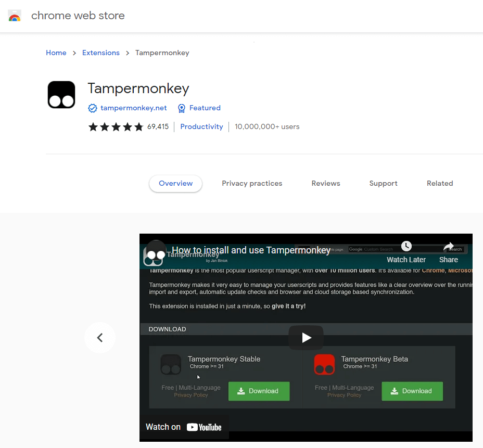Click Watch on YouTube logo
The image size is (483, 448).
(204, 427)
